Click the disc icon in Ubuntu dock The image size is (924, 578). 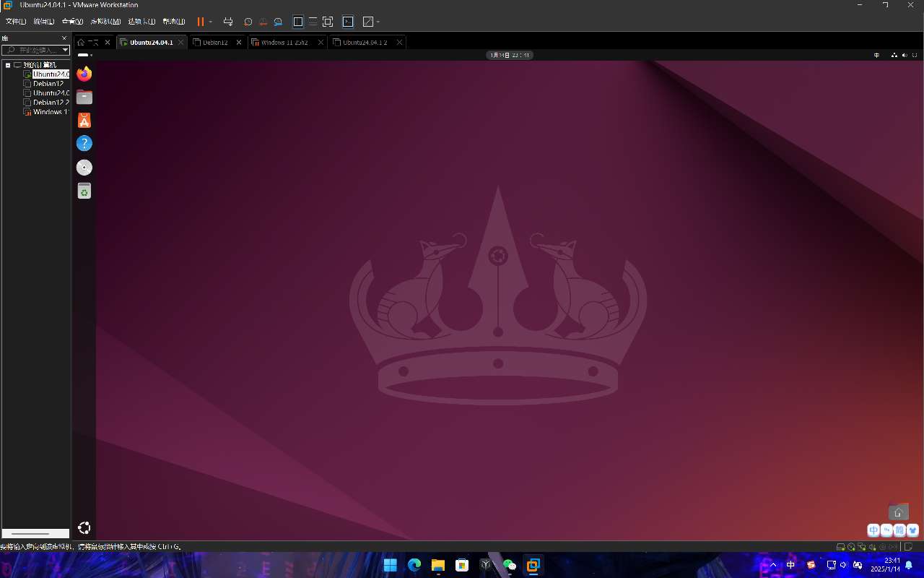point(84,168)
